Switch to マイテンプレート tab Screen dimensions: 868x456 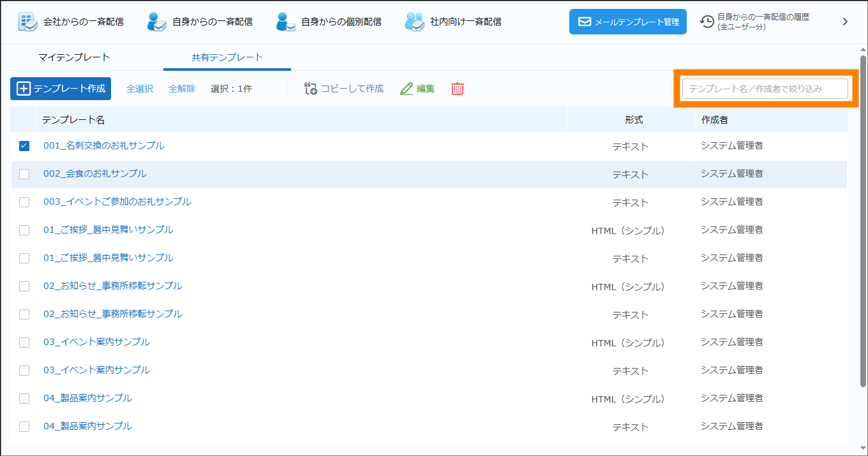coord(74,57)
